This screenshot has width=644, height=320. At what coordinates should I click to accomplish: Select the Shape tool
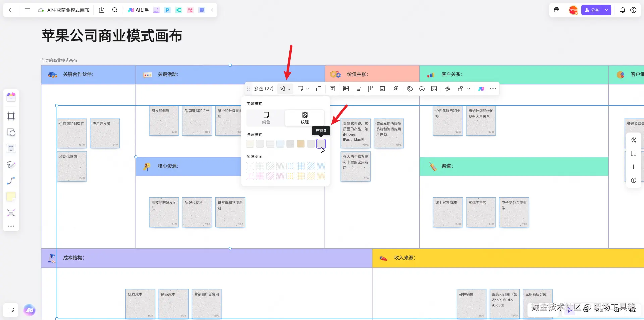point(11,133)
